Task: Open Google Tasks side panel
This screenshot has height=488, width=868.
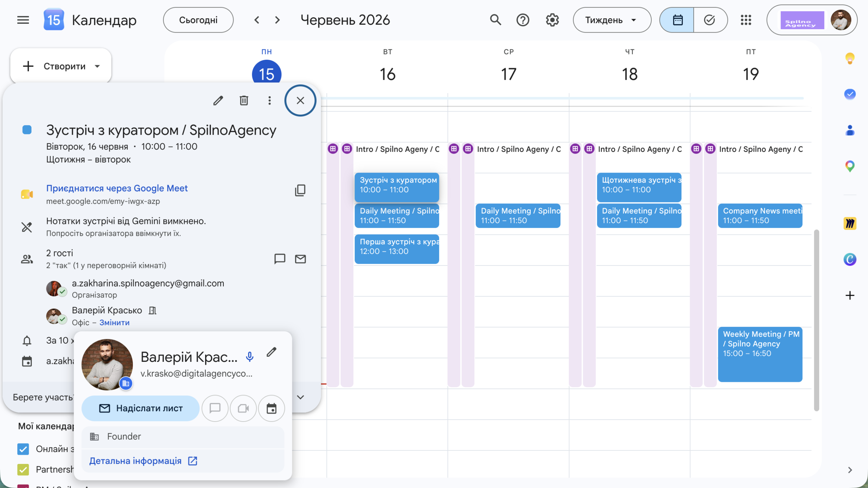Action: click(x=850, y=94)
